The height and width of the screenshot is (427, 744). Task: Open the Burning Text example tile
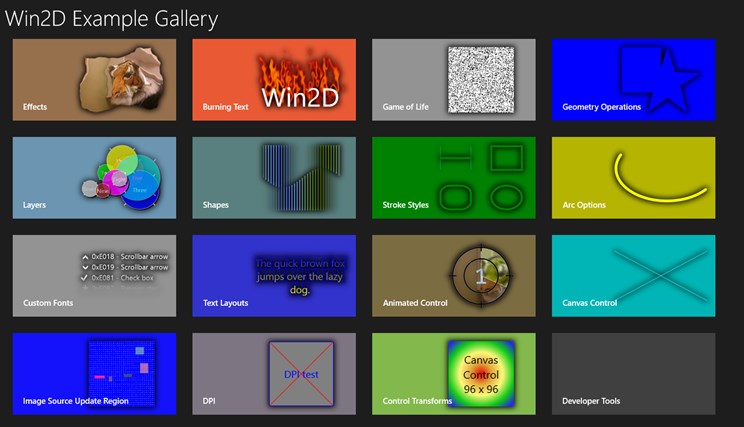(x=274, y=80)
